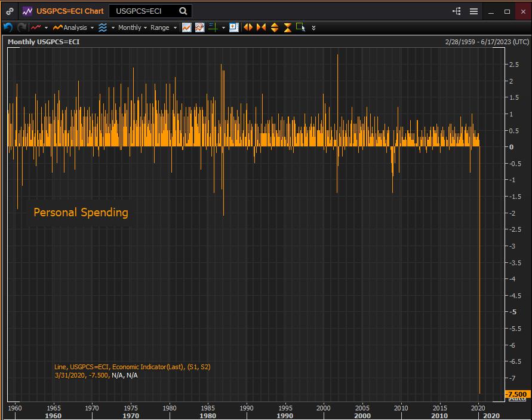This screenshot has height=420, width=532.
Task: Click the horizontal compress arrows icon
Action: (262, 27)
